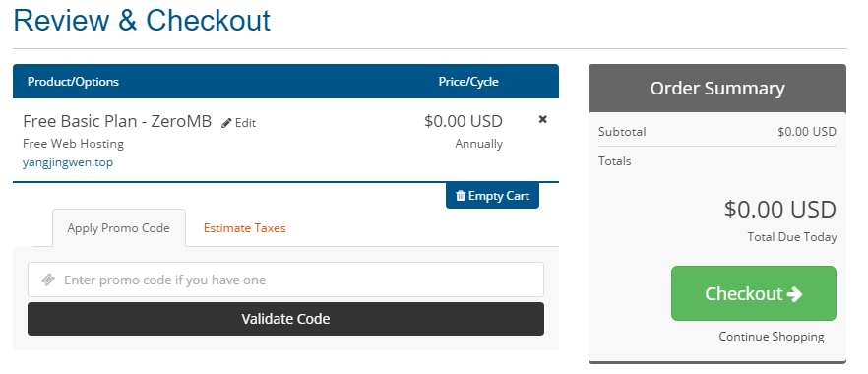Click the Order Summary header
This screenshot has width=868, height=374.
pyautogui.click(x=717, y=89)
